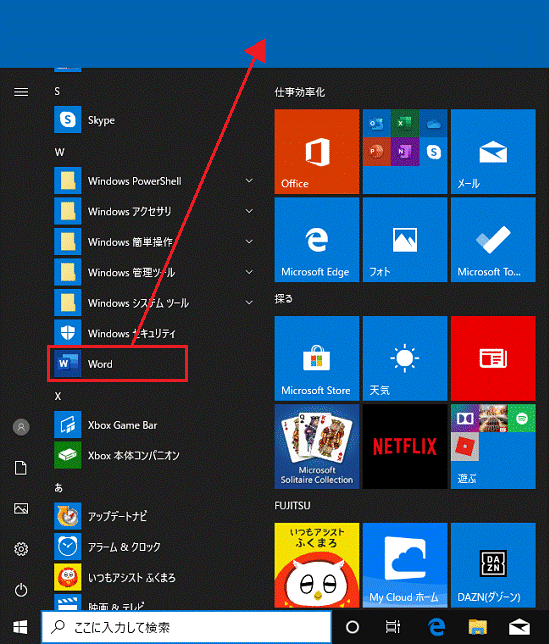Open the Office tile
Image resolution: width=549 pixels, height=644 pixels.
317,151
